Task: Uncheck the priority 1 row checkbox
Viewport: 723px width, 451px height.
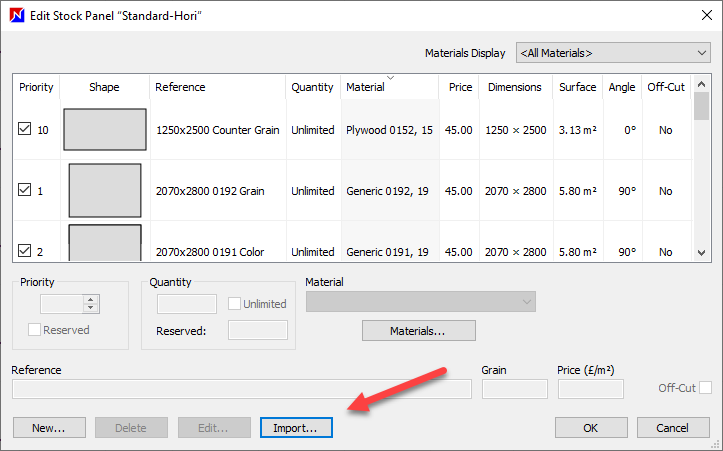Action: [24, 190]
